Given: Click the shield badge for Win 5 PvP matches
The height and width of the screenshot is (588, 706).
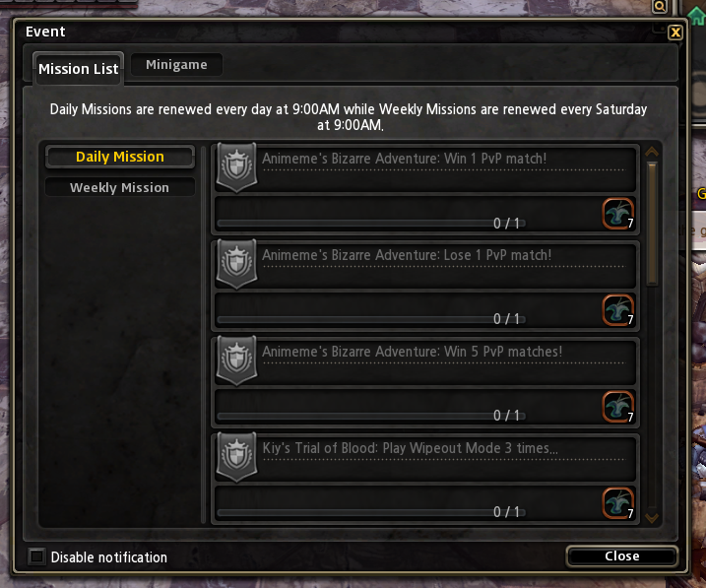Looking at the screenshot, I should 237,360.
